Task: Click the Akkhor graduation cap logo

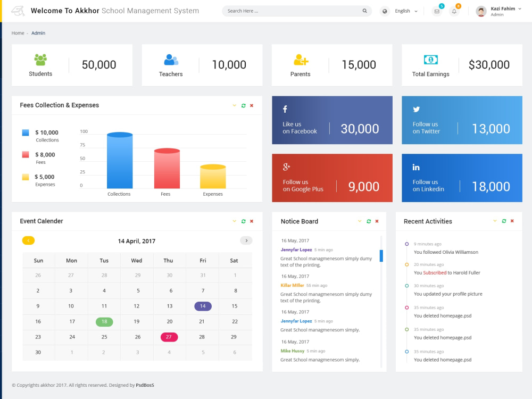Action: coord(18,11)
